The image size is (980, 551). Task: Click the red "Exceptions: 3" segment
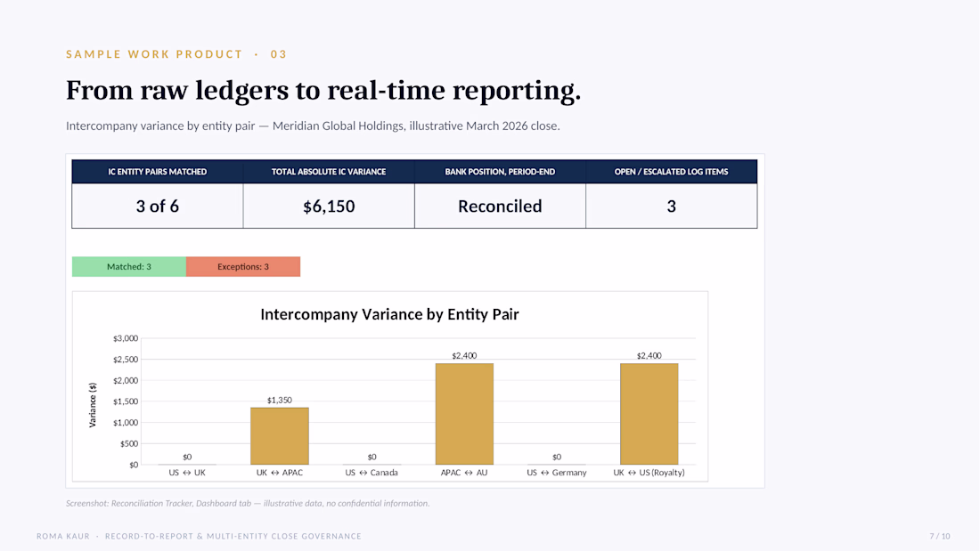click(x=243, y=267)
